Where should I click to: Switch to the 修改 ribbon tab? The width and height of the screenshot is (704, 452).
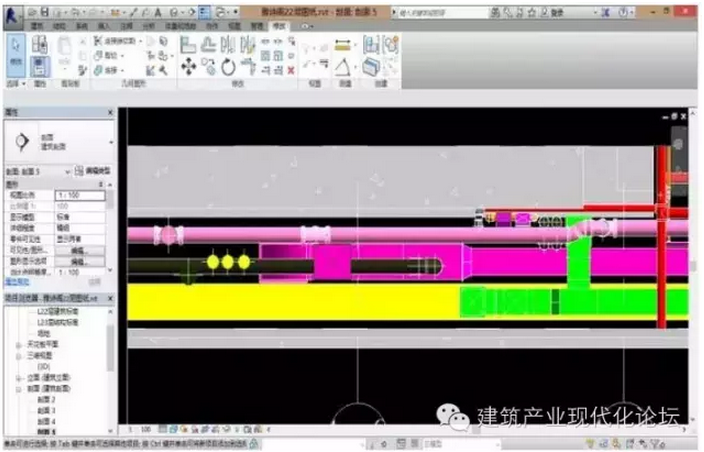coord(279,24)
